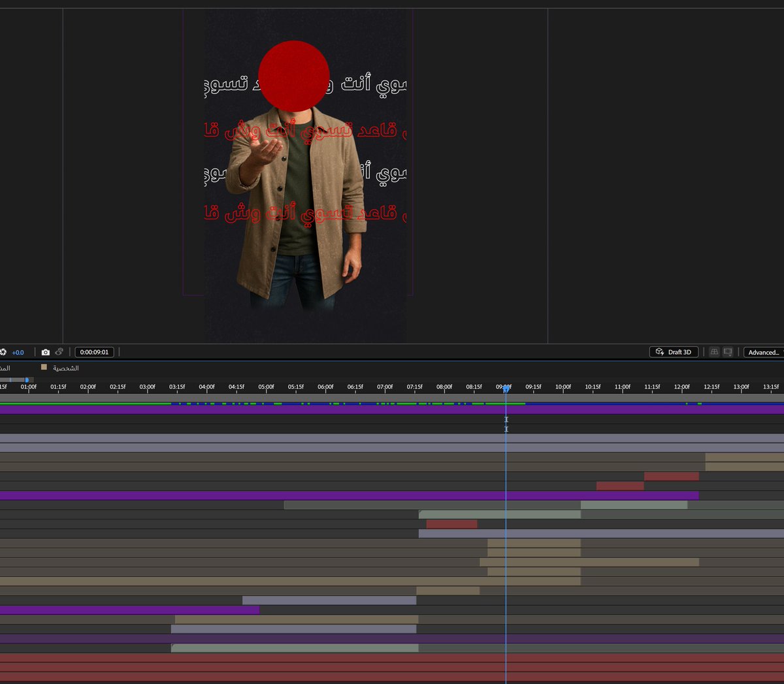Toggle the Draft 3D button
The image size is (784, 684).
click(x=674, y=352)
